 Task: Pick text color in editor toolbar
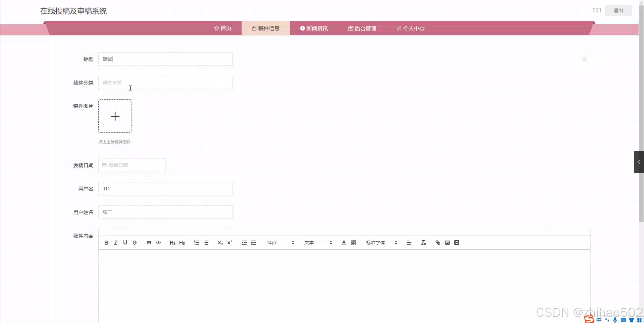click(x=344, y=243)
